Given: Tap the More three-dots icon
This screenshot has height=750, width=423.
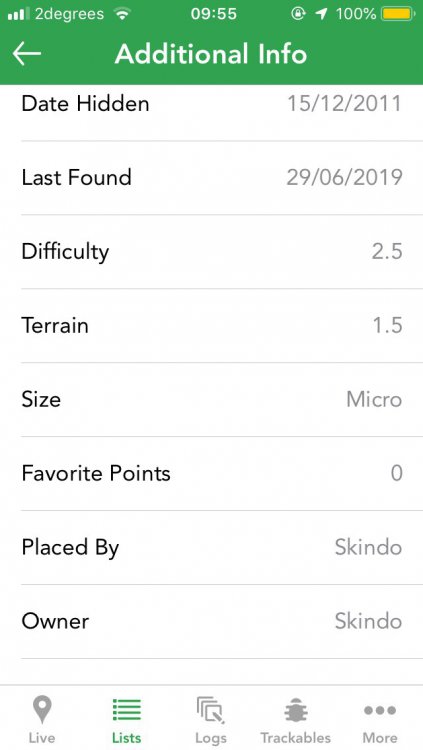Looking at the screenshot, I should click(x=379, y=710).
